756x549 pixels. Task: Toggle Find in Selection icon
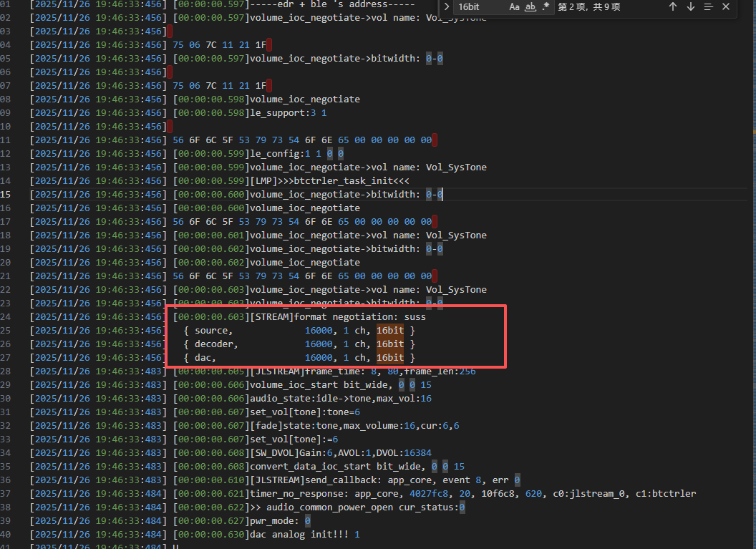click(x=708, y=6)
